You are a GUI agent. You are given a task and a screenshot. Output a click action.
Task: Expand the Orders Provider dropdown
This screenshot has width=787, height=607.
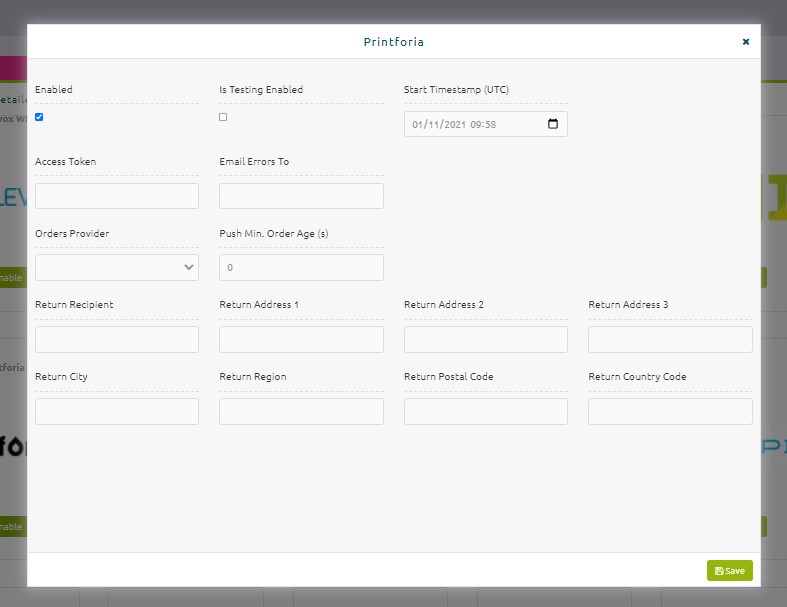[117, 268]
